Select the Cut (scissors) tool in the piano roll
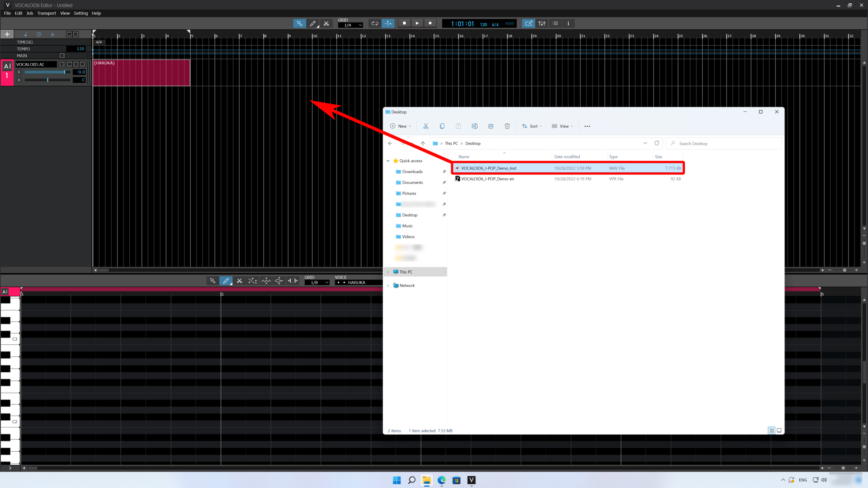The width and height of the screenshot is (868, 488). point(239,281)
